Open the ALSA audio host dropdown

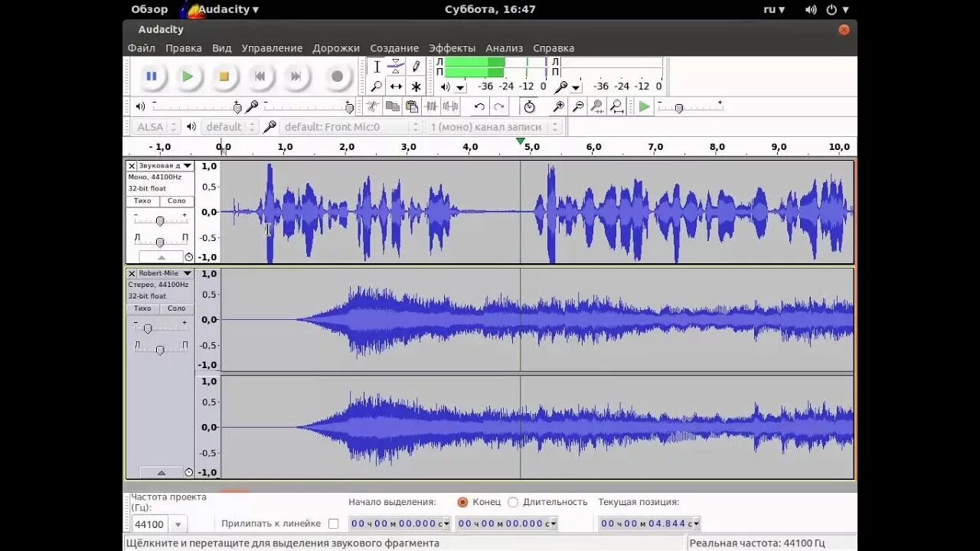[157, 127]
